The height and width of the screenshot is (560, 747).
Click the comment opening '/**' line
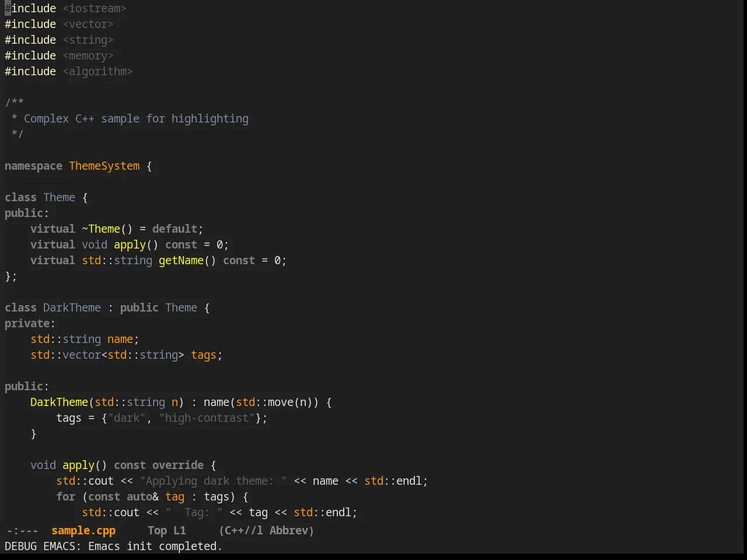(x=15, y=103)
